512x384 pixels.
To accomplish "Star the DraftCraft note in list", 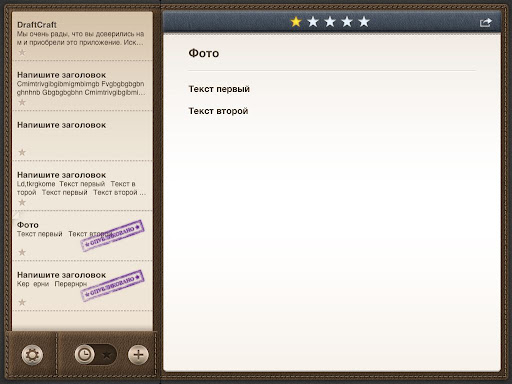I will click(x=22, y=52).
